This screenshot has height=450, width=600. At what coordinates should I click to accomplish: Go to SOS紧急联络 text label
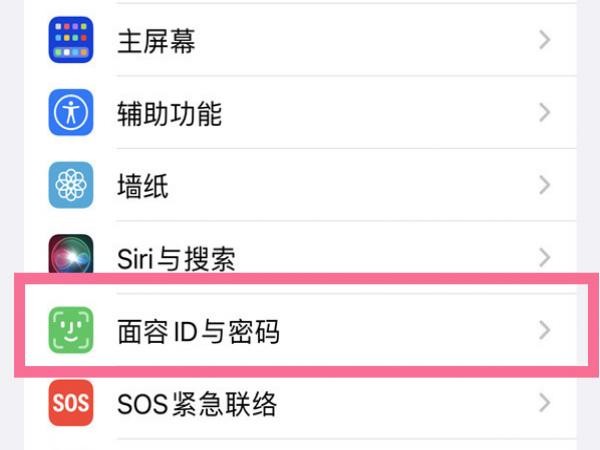point(197,404)
